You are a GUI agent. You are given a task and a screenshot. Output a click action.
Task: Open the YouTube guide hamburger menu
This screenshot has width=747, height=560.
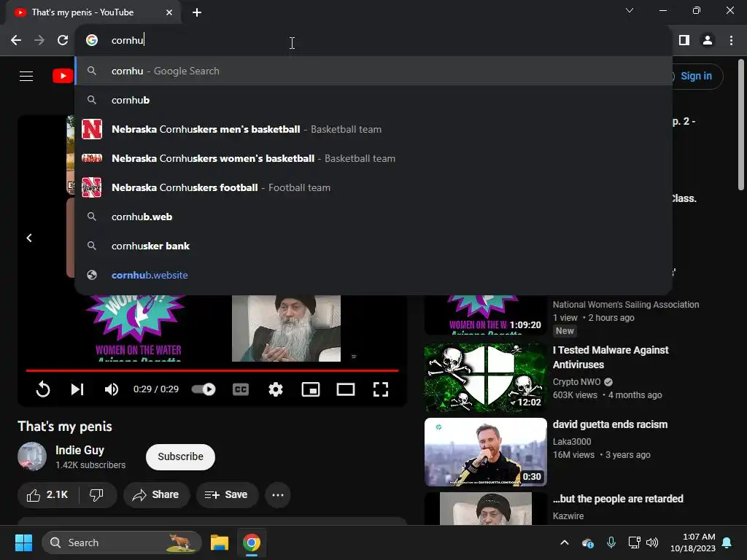coord(26,76)
